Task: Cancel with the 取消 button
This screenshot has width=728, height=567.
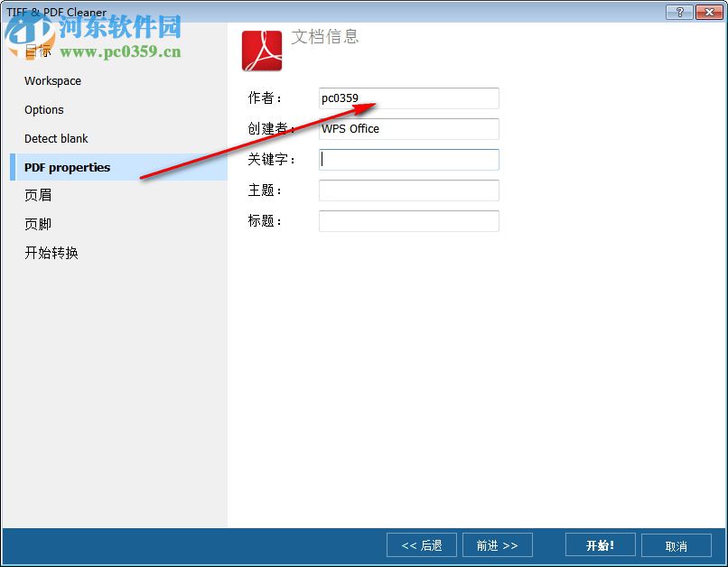Action: point(677,544)
